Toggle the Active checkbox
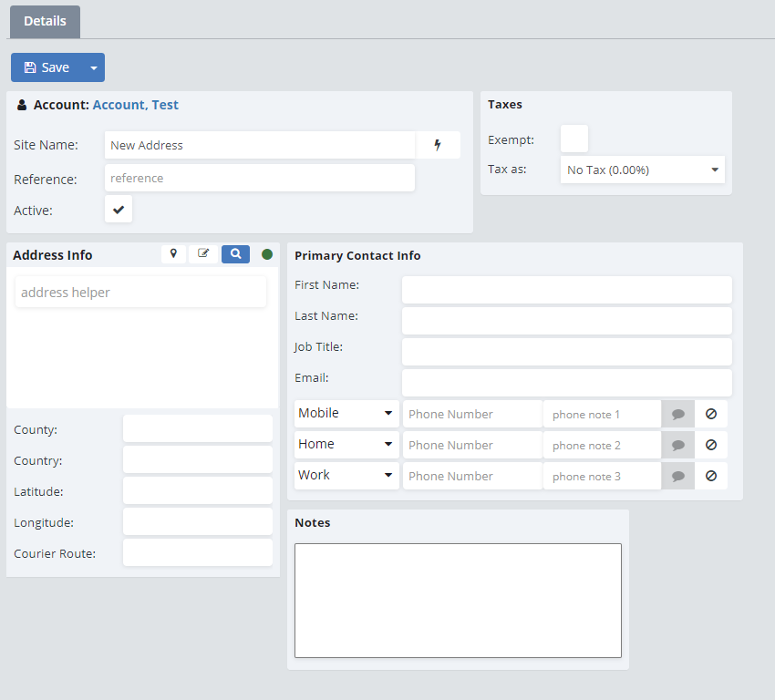775x700 pixels. [x=119, y=209]
